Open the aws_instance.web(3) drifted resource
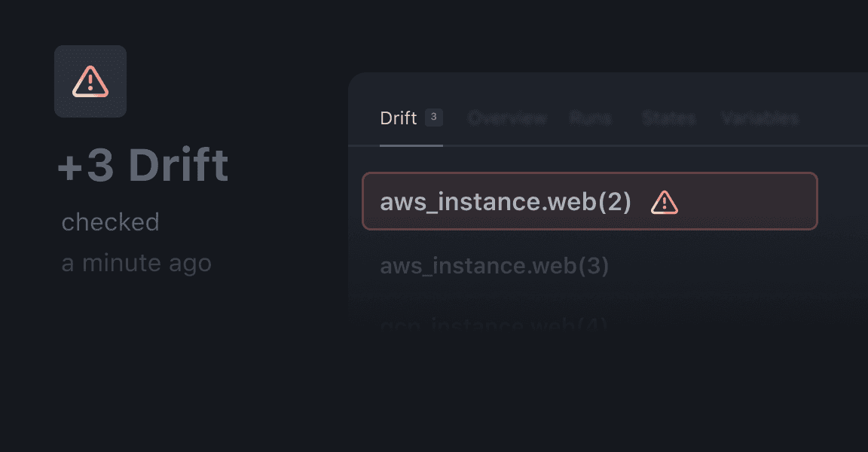Viewport: 868px width, 452px height. click(494, 266)
